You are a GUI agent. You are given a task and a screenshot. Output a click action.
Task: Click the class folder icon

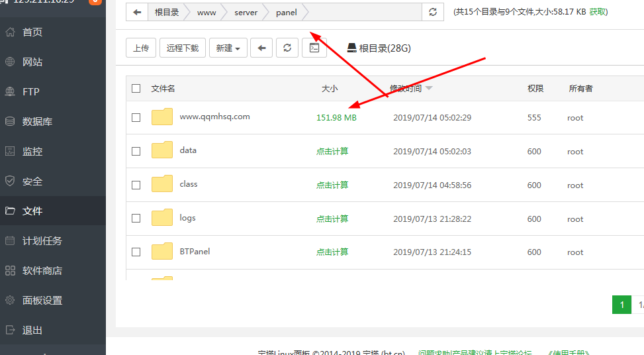(x=162, y=183)
